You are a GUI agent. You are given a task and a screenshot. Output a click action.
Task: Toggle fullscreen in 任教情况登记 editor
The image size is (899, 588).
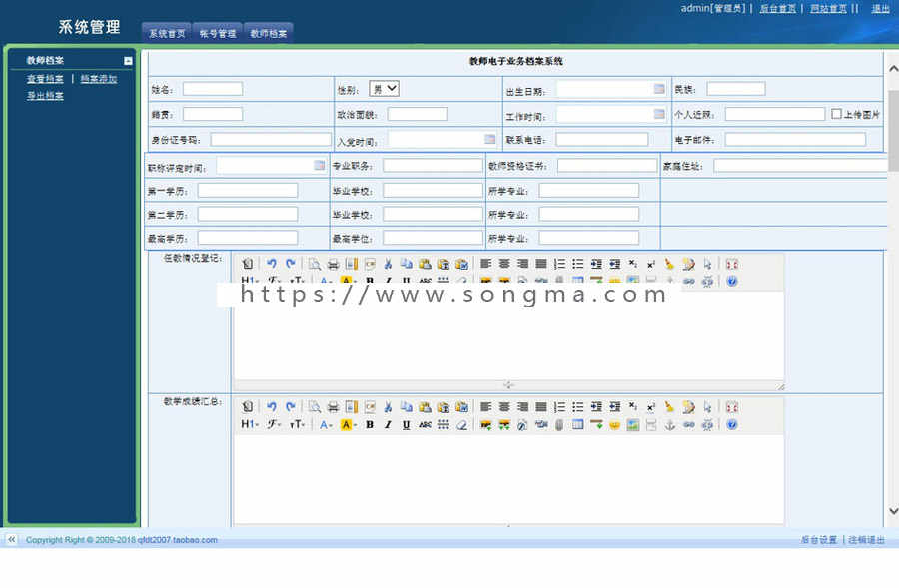tap(731, 264)
